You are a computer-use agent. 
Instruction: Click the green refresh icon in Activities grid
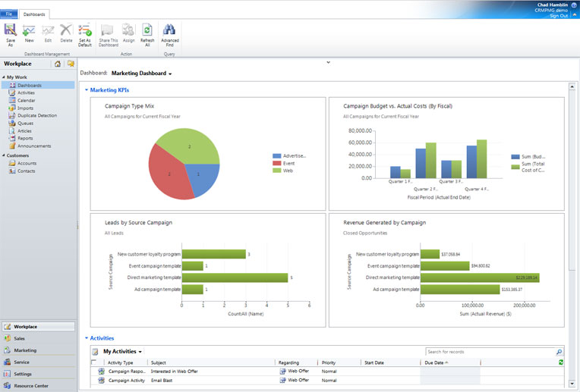(x=561, y=362)
